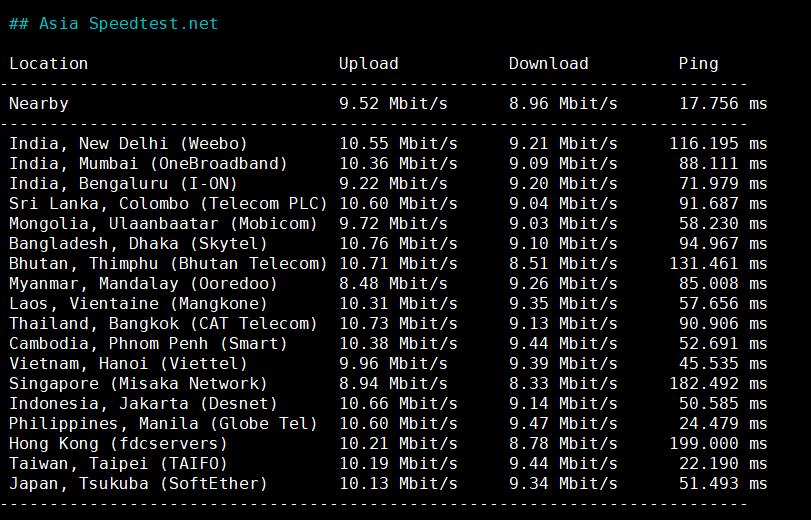This screenshot has width=811, height=520.
Task: Click the Download column header
Action: click(548, 63)
